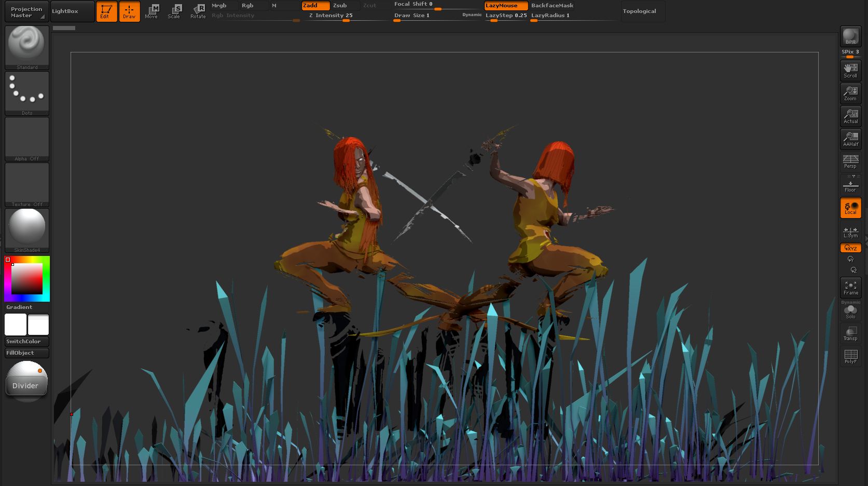Click the Scroll canvas icon
868x486 pixels.
click(x=850, y=71)
